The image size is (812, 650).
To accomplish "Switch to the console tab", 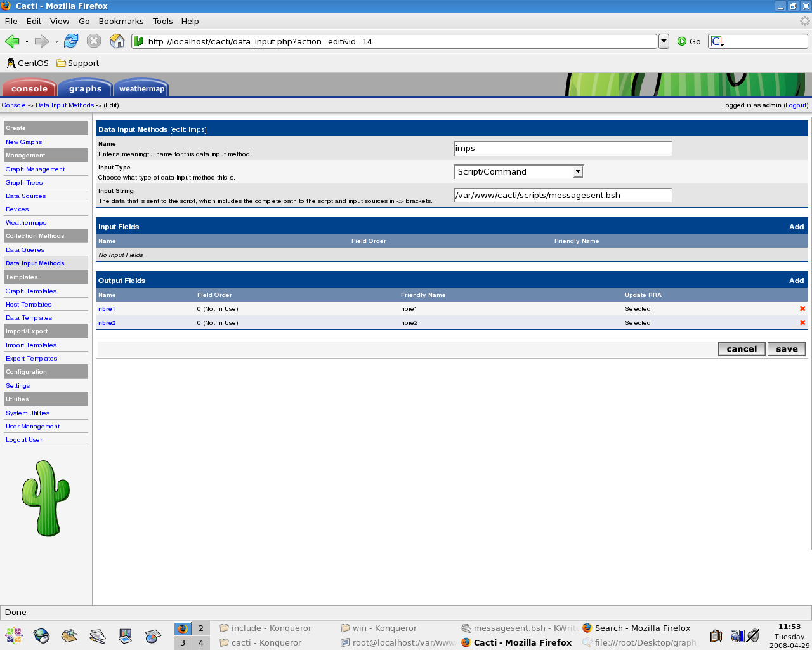I will coord(29,88).
